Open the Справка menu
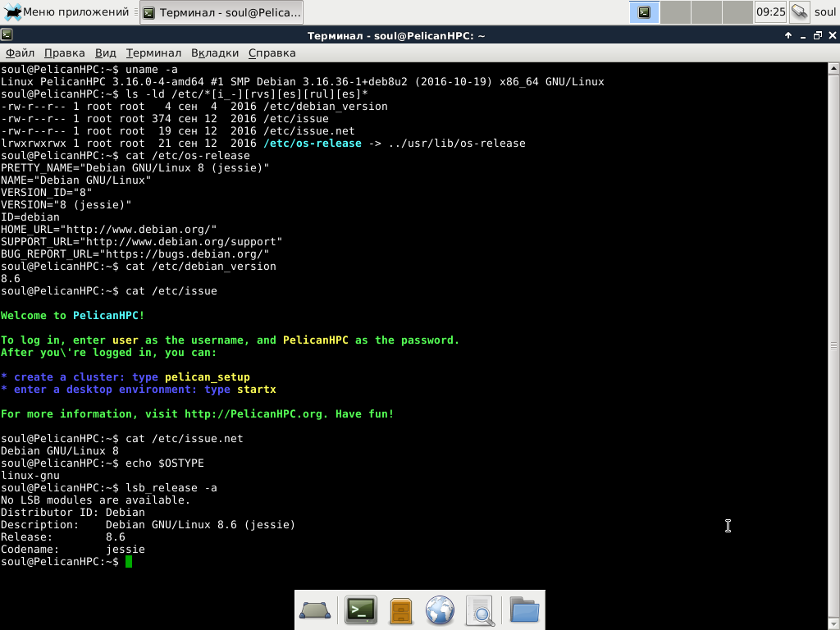This screenshot has height=630, width=840. (272, 53)
